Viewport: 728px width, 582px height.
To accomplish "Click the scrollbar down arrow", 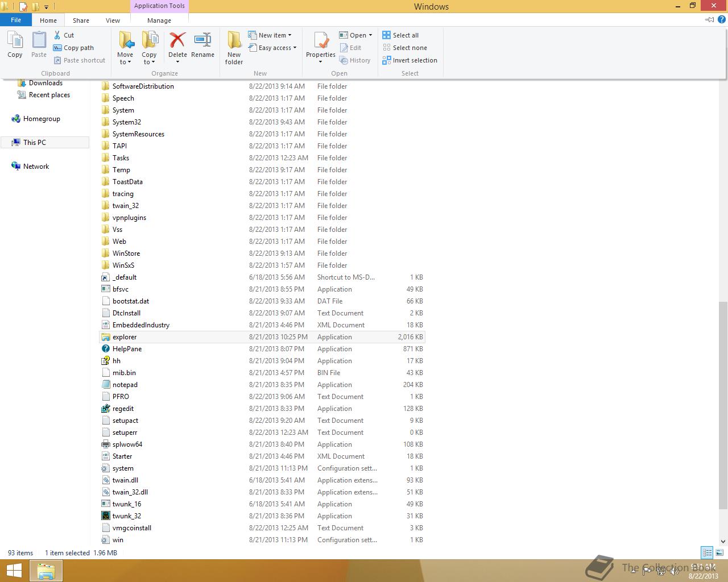I will 723,542.
